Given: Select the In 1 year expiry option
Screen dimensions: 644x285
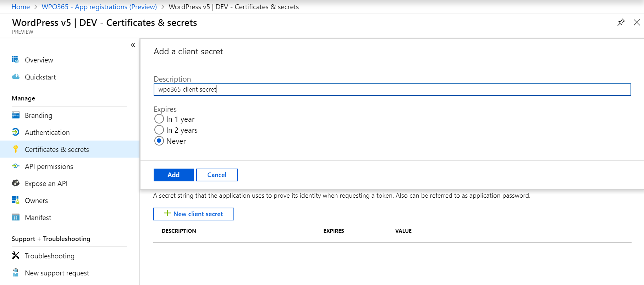Looking at the screenshot, I should (159, 119).
